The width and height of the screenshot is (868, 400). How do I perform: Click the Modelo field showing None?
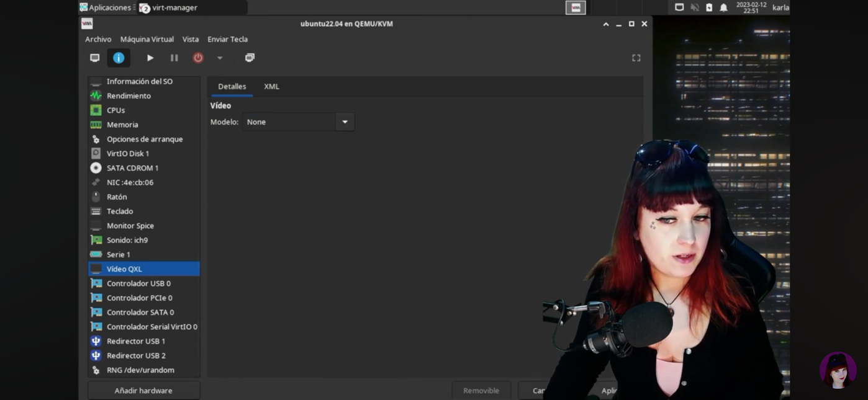coord(289,122)
